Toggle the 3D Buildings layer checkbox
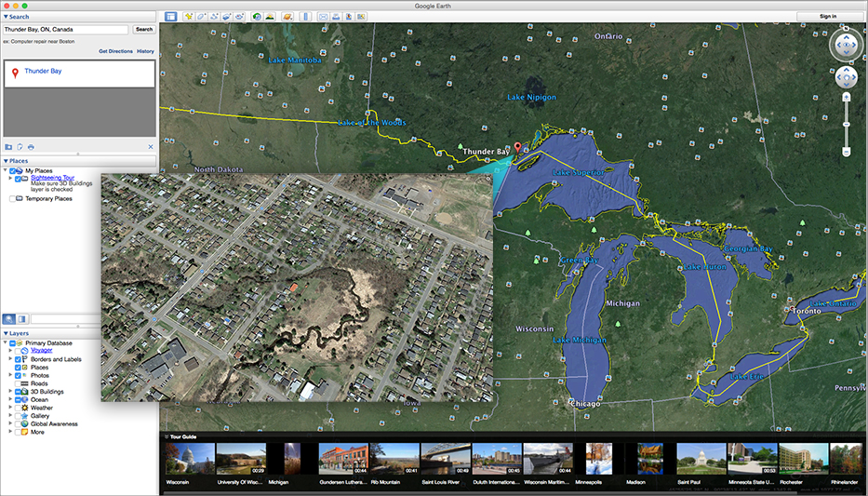This screenshot has height=496, width=868. [18, 392]
